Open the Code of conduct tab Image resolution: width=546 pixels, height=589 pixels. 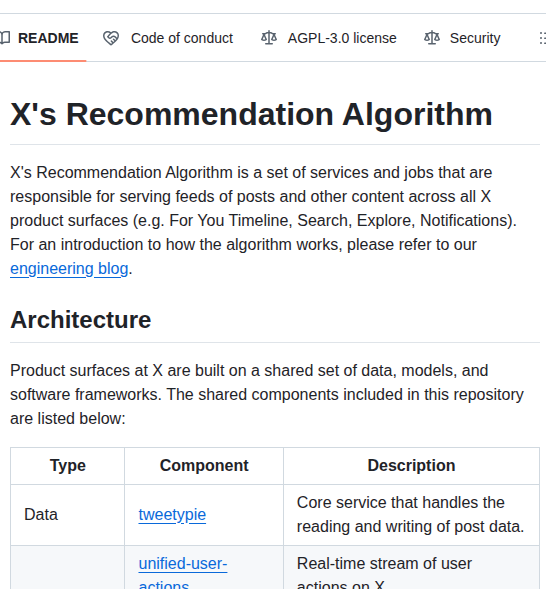click(x=168, y=38)
